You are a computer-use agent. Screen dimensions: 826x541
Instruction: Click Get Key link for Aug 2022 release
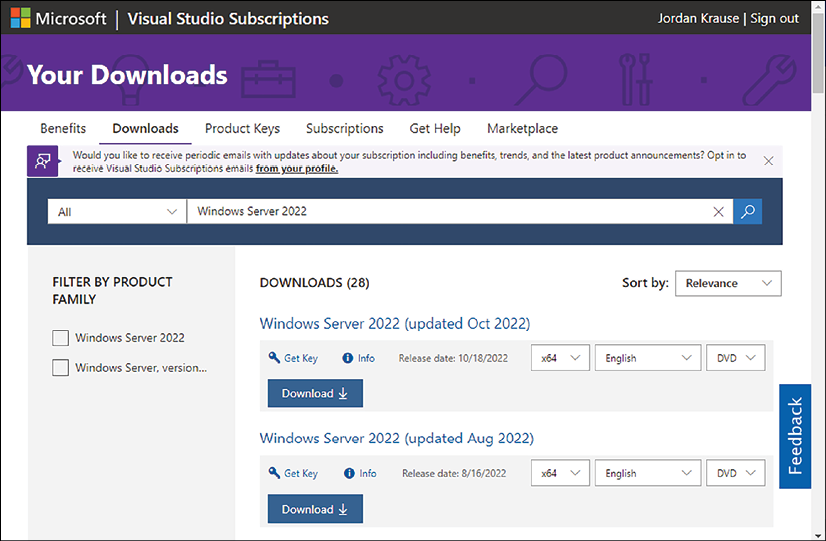coord(301,473)
